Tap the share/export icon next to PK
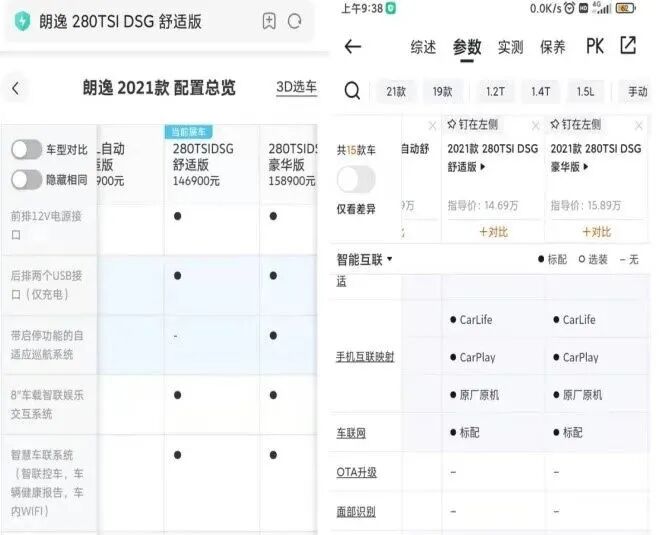Viewport: 667px width, 535px height. [x=628, y=45]
